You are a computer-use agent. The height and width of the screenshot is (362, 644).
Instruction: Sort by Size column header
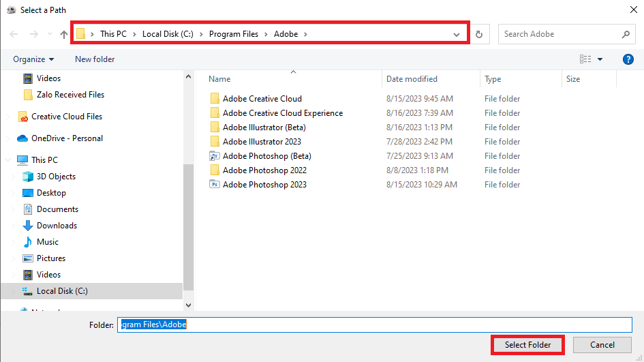tap(573, 79)
